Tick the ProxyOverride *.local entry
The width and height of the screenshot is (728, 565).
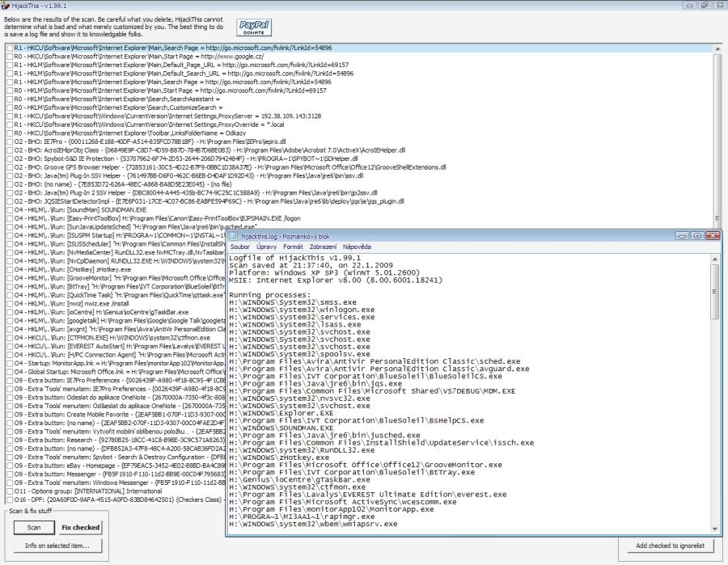coord(10,124)
